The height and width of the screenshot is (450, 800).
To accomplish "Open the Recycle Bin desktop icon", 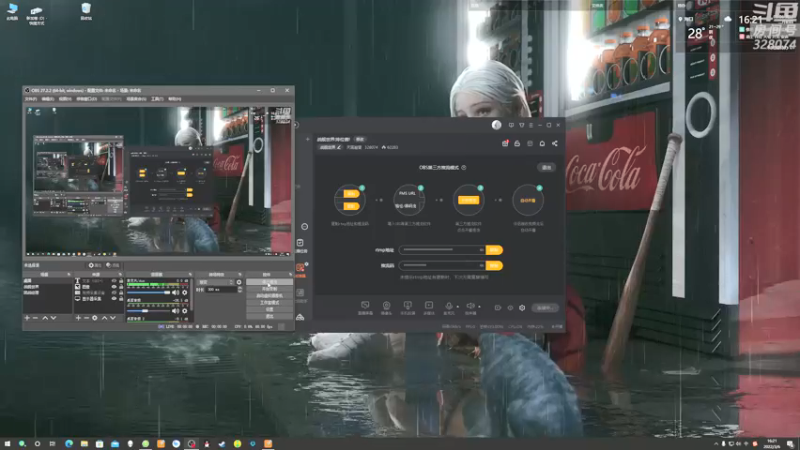I will (86, 12).
